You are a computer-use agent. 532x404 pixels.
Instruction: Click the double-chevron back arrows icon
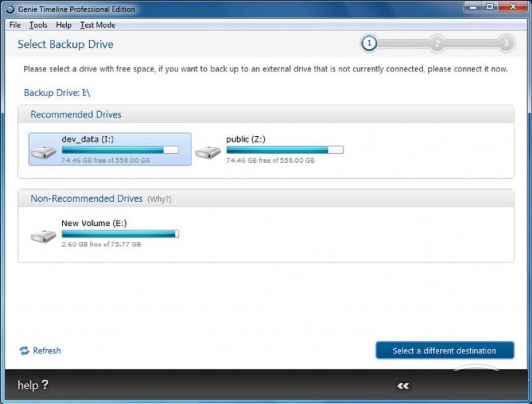403,386
